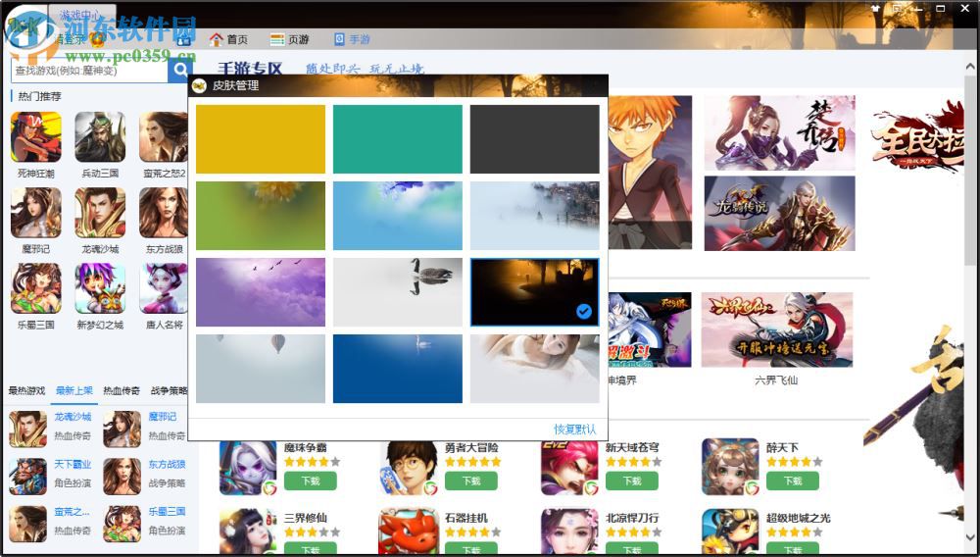Select the 最热游戏 tab
This screenshot has width=980, height=557.
point(26,390)
